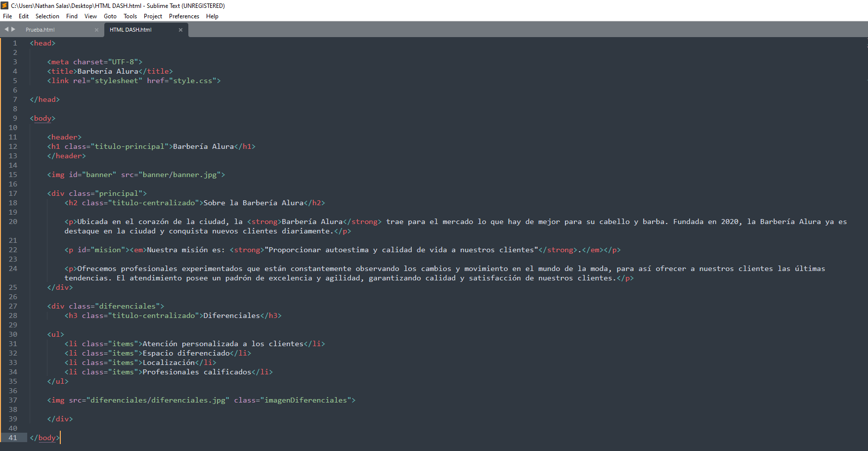This screenshot has width=868, height=451.
Task: Click the opening head tag on line 1
Action: point(43,43)
